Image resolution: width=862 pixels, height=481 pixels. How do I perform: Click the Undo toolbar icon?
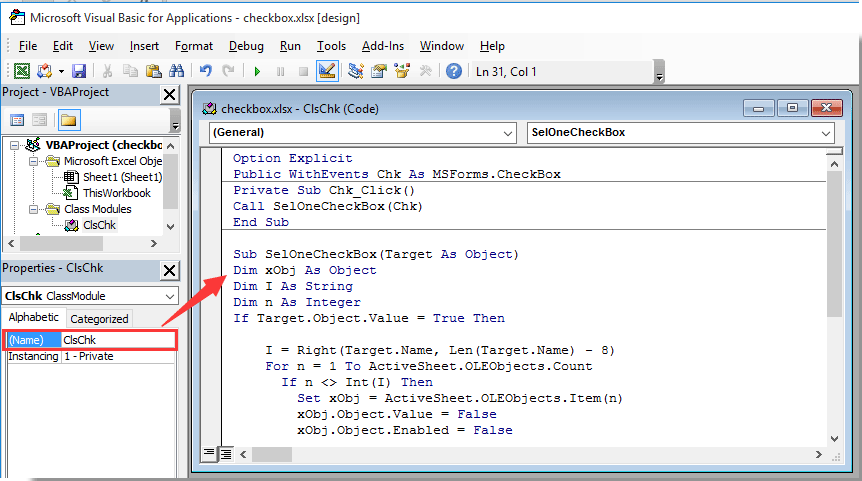coord(206,71)
